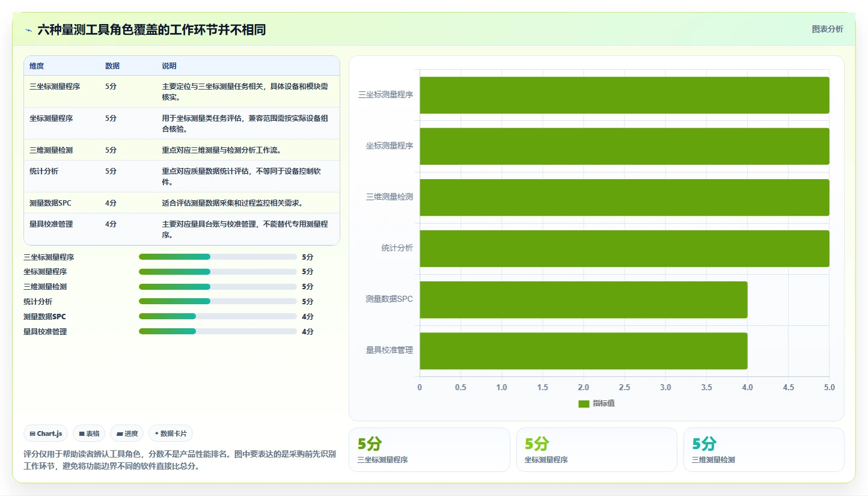Click the 指标值 legend text
Viewport: 868px width, 496px height.
click(x=604, y=403)
